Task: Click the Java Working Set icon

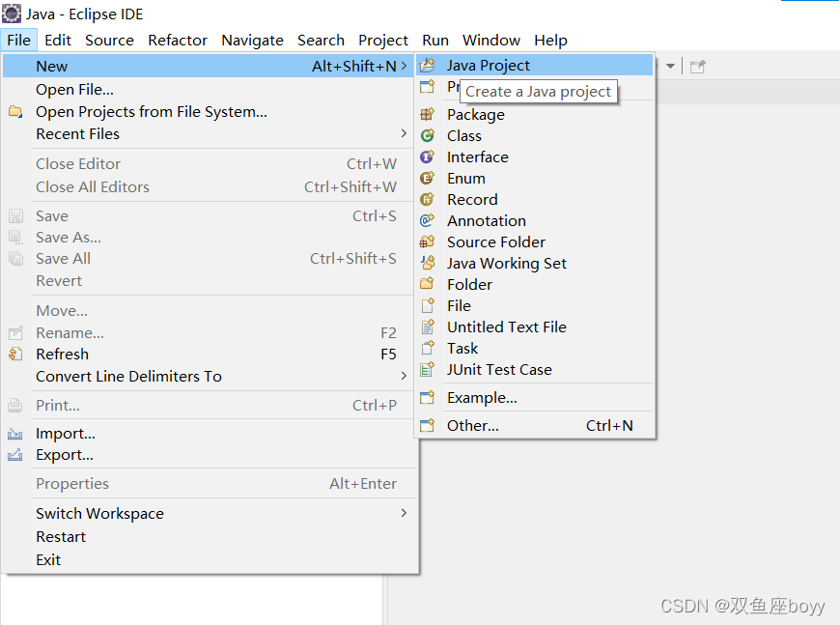Action: pyautogui.click(x=427, y=263)
